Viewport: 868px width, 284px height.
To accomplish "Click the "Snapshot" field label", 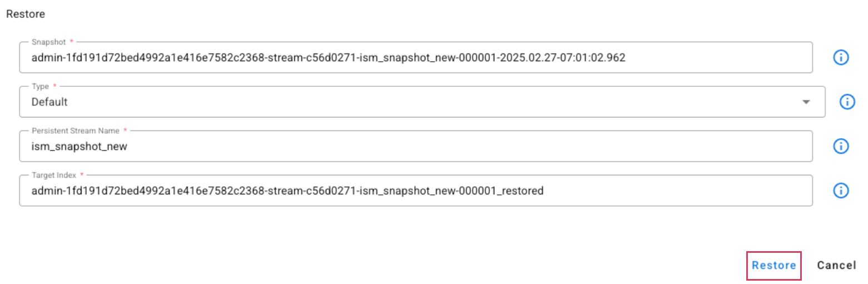I will click(49, 42).
